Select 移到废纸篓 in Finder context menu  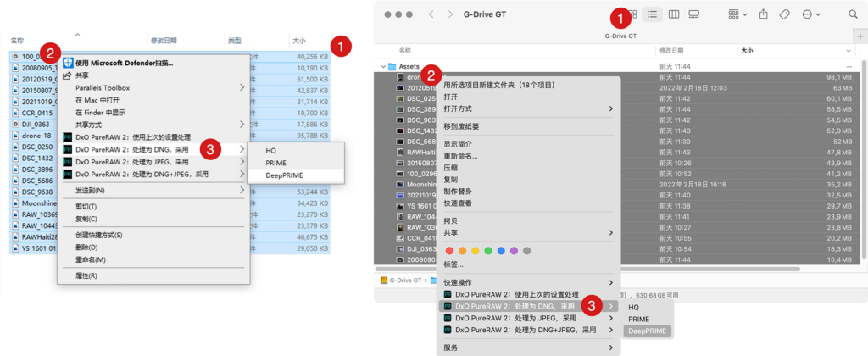click(461, 126)
